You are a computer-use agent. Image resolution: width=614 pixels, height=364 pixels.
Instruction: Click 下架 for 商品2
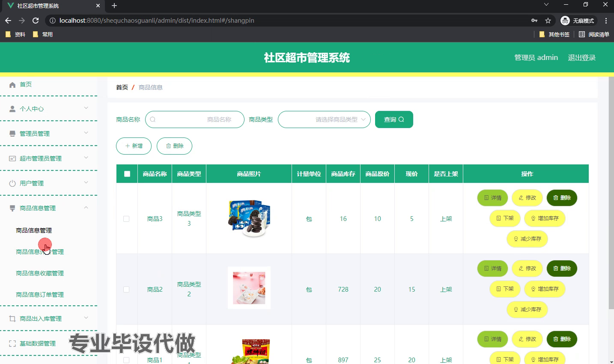coord(505,289)
